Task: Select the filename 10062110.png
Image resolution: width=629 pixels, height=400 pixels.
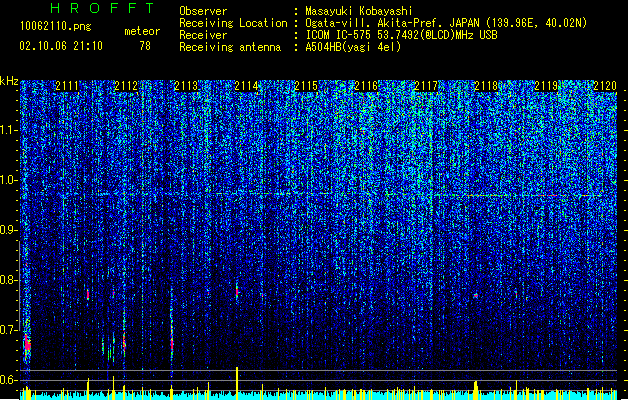Action: point(55,26)
